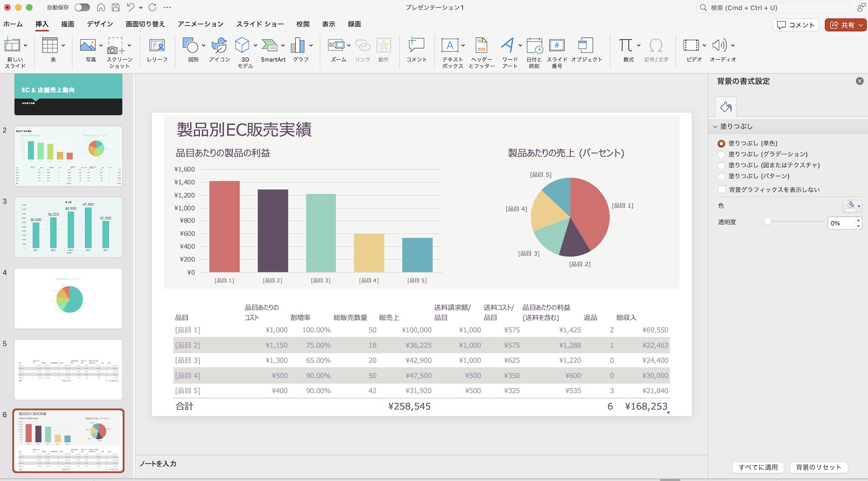This screenshot has width=868, height=481.
Task: Toggle the AutoSave (自動保存) switch
Action: (x=82, y=7)
